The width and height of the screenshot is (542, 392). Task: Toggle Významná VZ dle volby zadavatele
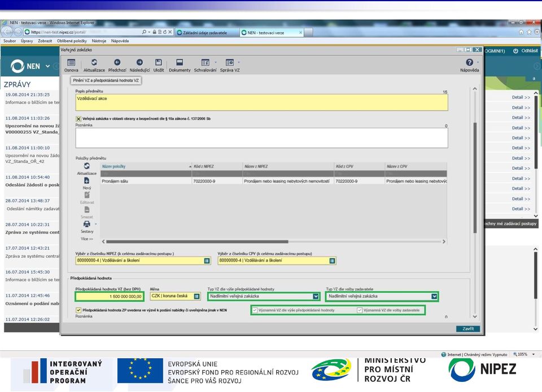[x=360, y=310]
